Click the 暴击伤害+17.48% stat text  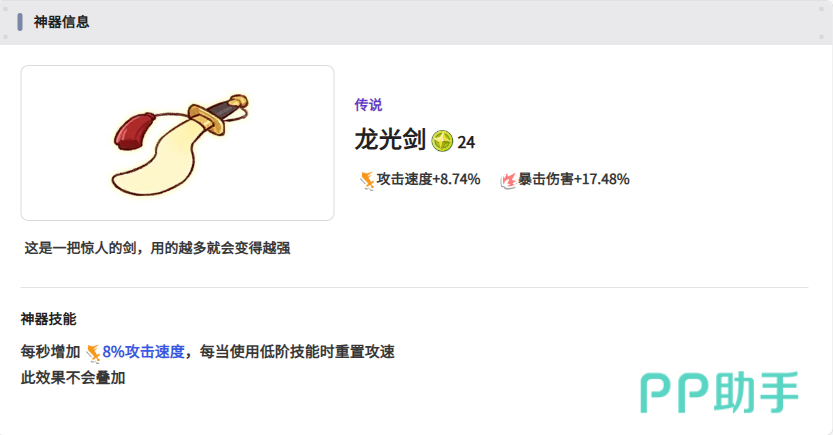coord(574,180)
